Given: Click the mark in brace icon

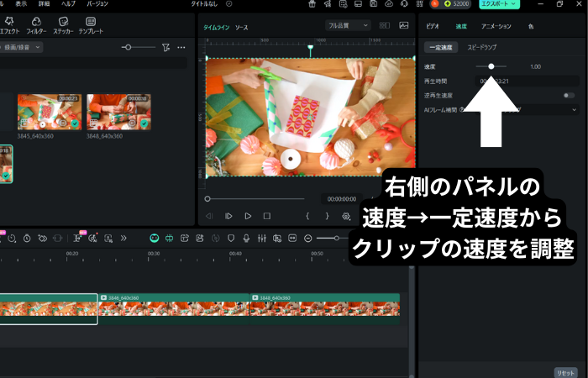Looking at the screenshot, I should (307, 216).
